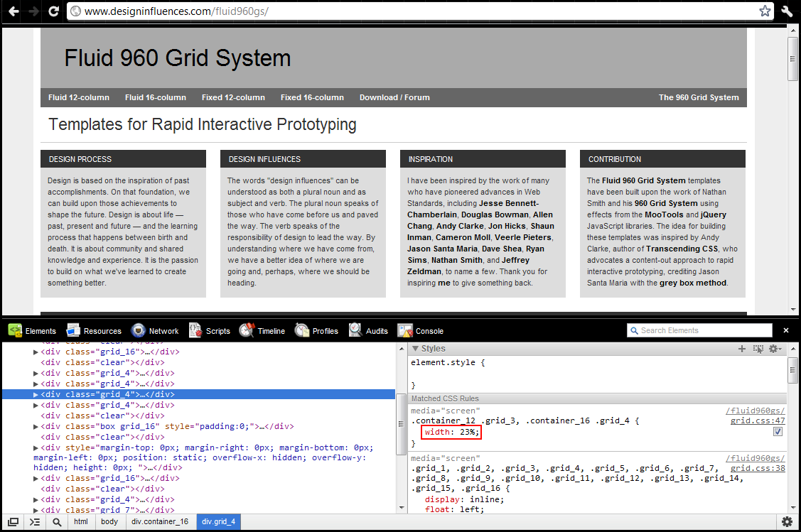Click the Resources panel icon
Screen dimensions: 801x532
click(74, 330)
